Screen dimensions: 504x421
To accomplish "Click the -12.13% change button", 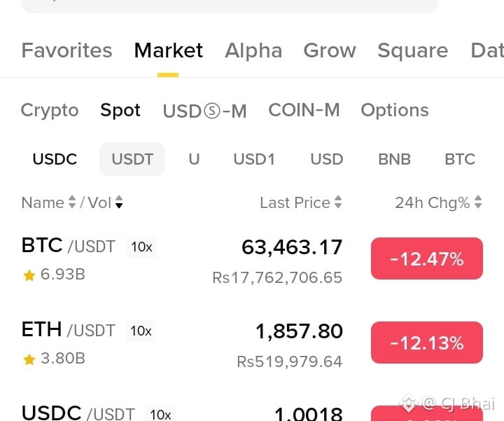I will [x=427, y=343].
